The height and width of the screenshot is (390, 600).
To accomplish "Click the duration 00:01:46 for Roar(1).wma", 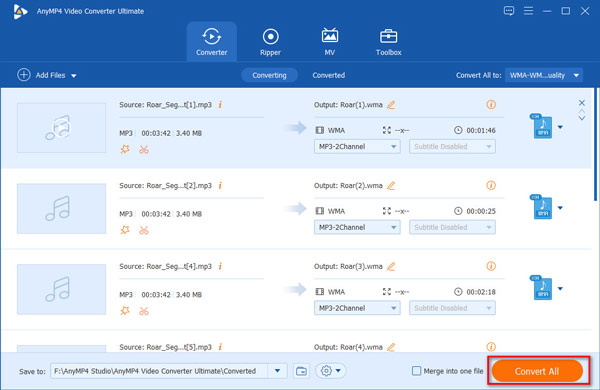I will [x=481, y=130].
